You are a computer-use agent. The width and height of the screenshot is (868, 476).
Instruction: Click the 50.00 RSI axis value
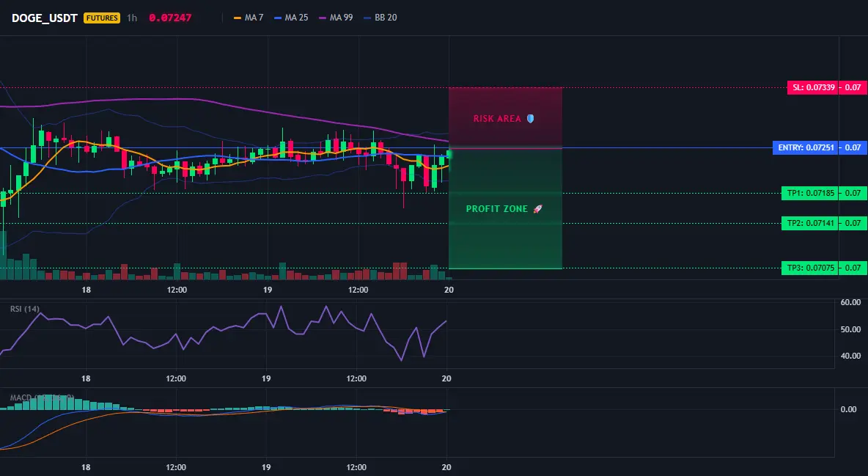click(850, 329)
